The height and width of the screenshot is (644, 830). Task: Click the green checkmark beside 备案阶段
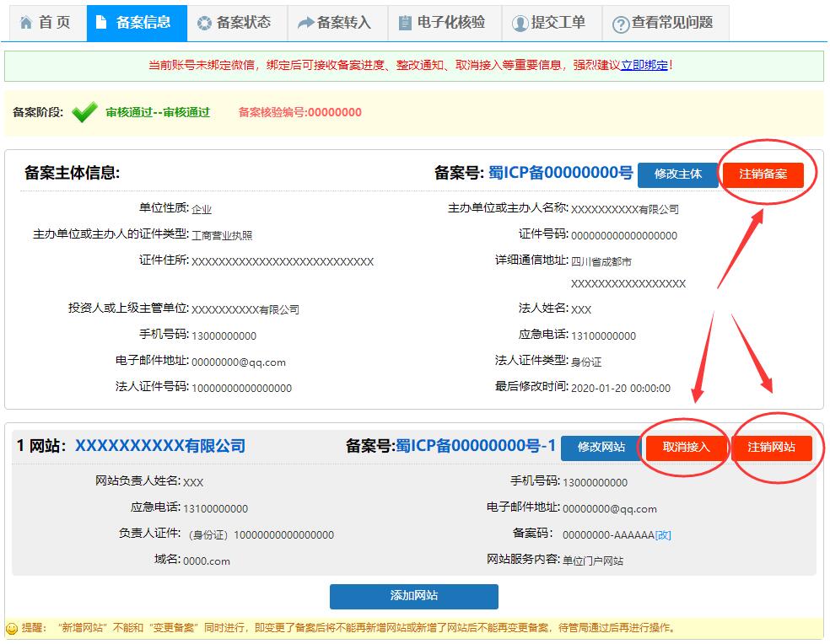point(84,110)
